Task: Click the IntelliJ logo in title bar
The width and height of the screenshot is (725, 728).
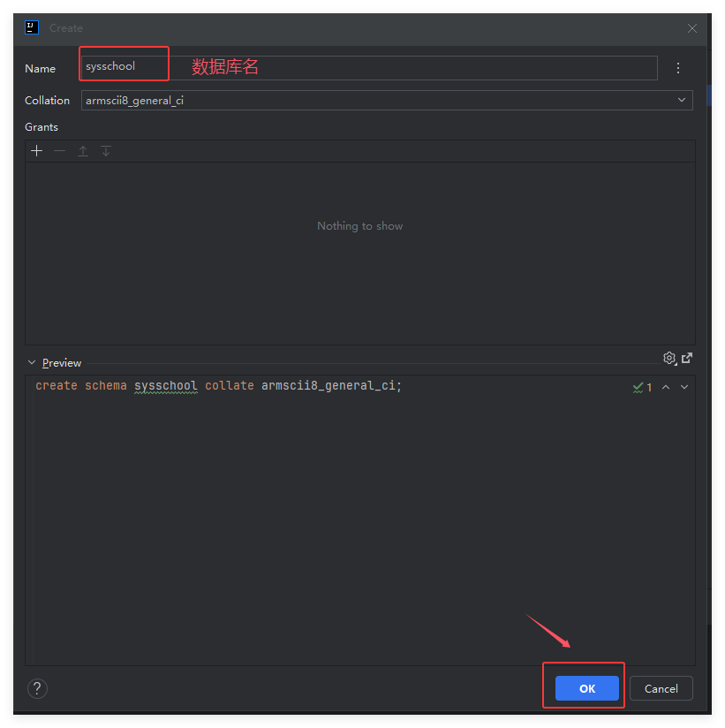Action: (32, 28)
